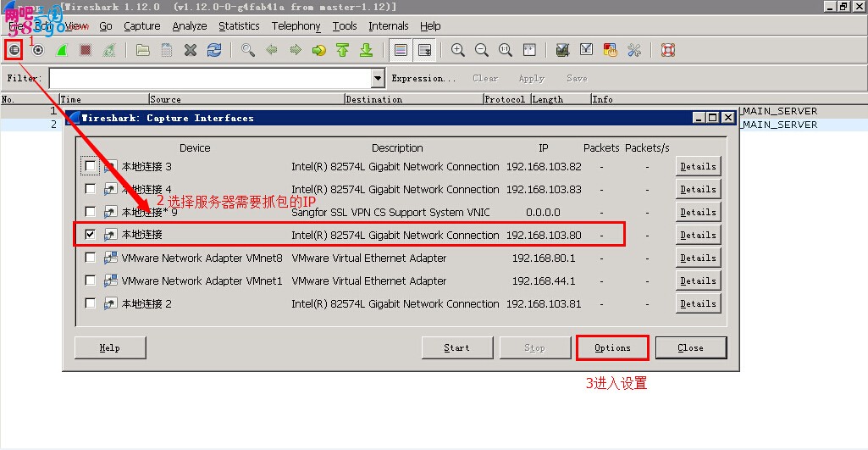Viewport: 868px width, 450px height.
Task: Jump to the first packet icon
Action: (343, 51)
